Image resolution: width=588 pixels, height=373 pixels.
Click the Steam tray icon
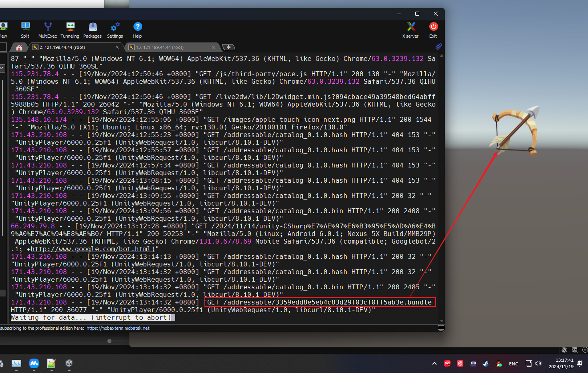click(x=485, y=363)
